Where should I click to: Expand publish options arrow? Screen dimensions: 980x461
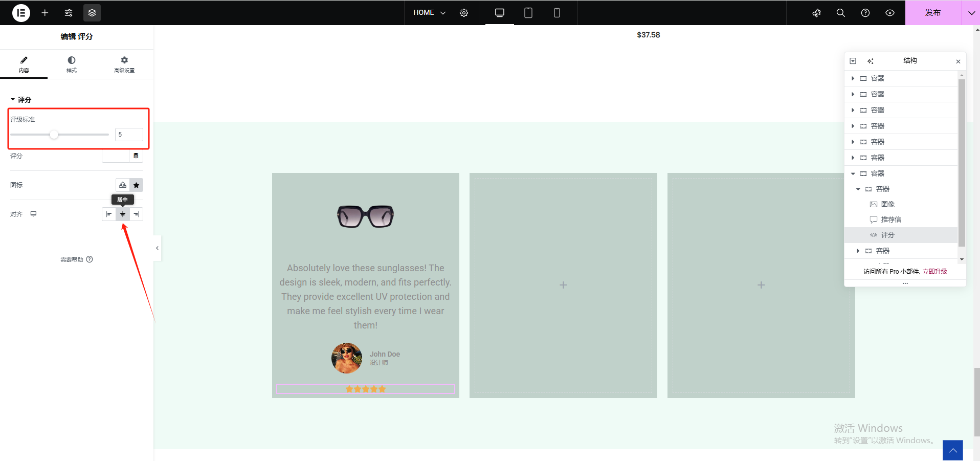[x=971, y=13]
